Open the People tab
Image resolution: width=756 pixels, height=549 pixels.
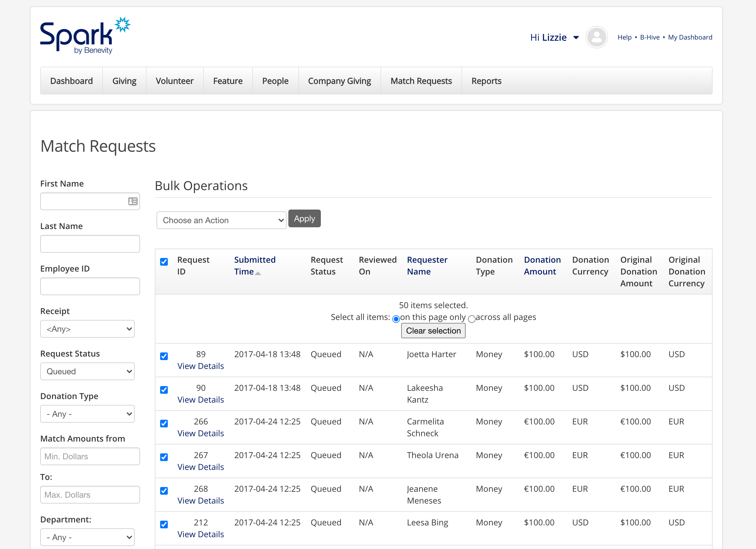point(275,81)
